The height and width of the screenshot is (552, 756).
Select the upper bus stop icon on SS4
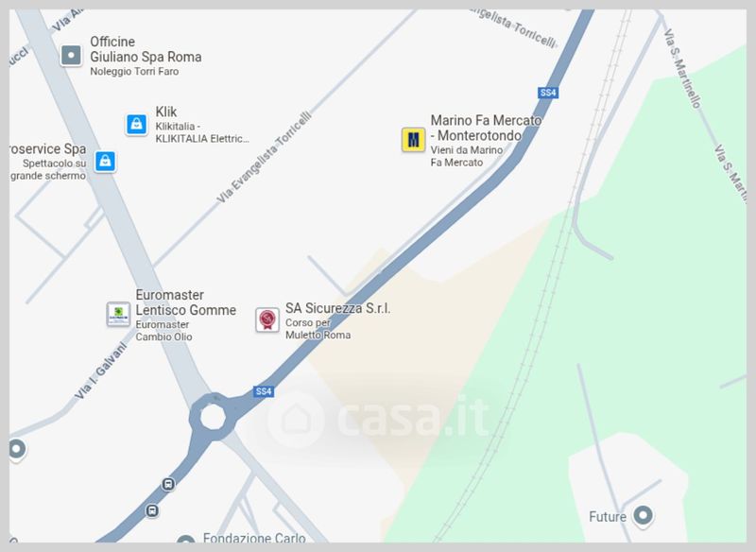168,484
